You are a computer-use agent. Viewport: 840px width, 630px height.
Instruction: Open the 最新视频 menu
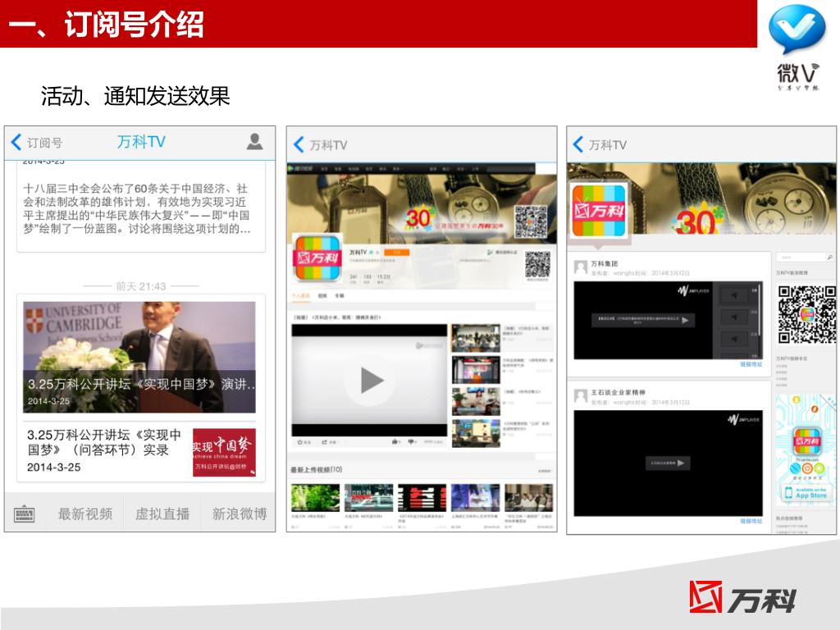point(85,514)
